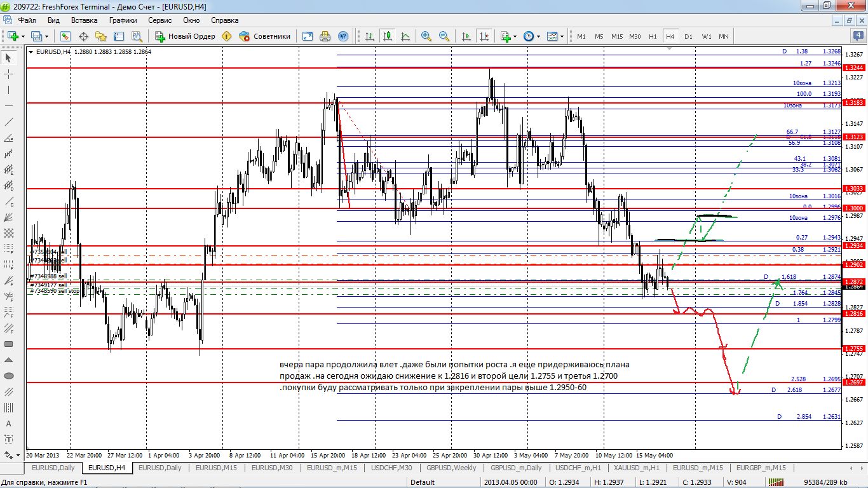The height and width of the screenshot is (488, 868).
Task: Click the Новый Ордер button
Action: point(185,36)
